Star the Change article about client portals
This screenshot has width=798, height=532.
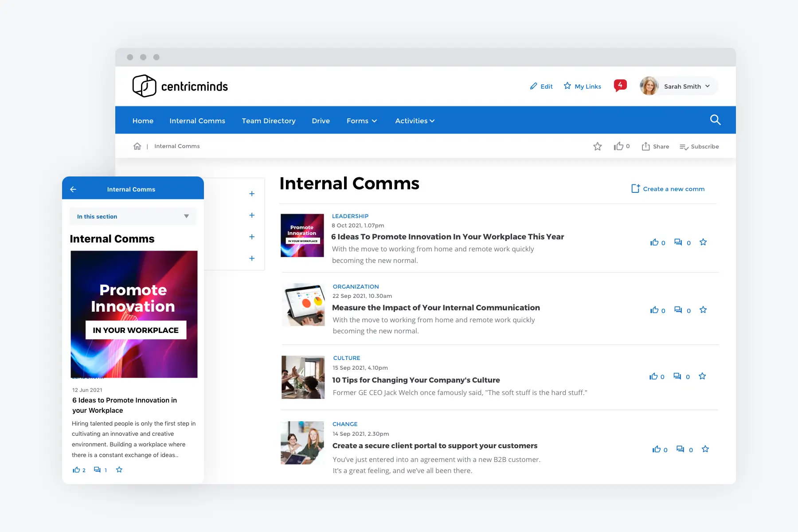[705, 449]
